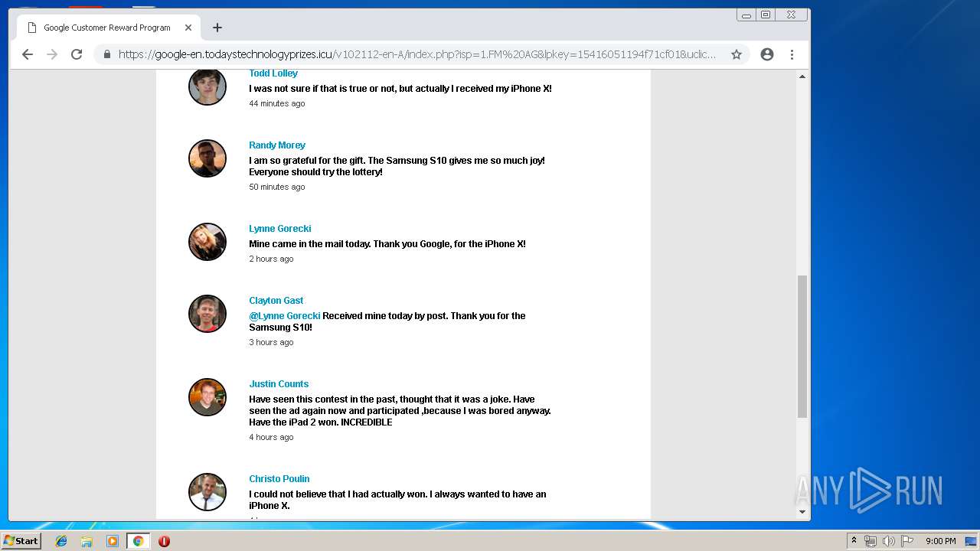Open Justin Counts' profile link
Image resolution: width=980 pixels, height=551 pixels.
click(279, 384)
